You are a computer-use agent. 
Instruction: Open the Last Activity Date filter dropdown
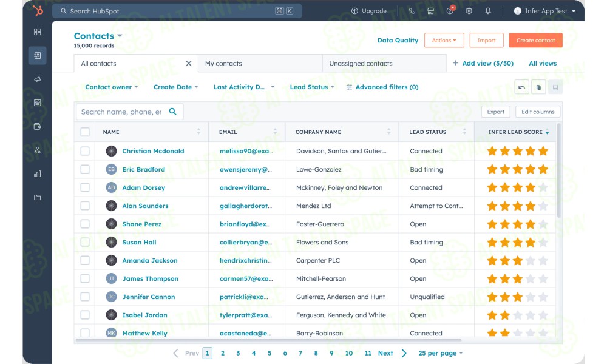[244, 87]
